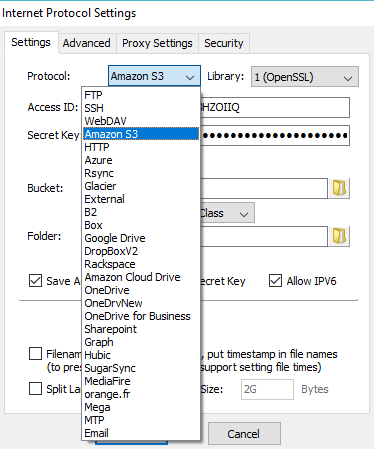Open the Security tab
Screen dimensions: 374x449
224,43
